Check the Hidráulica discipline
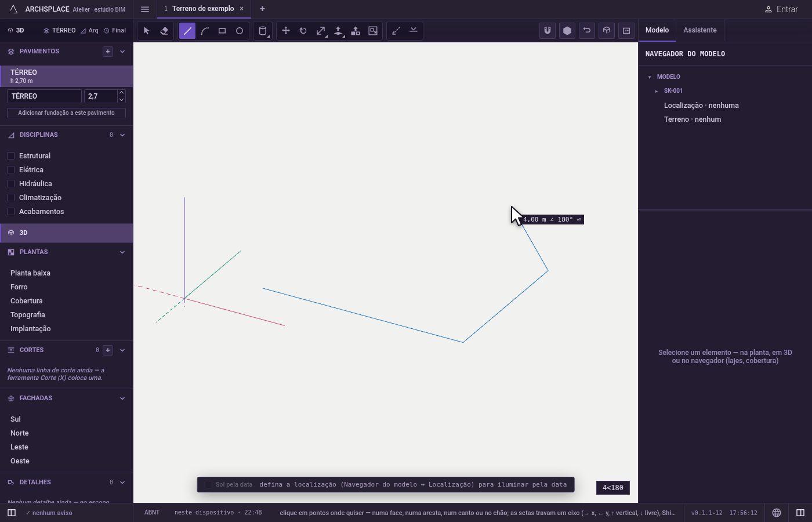Screen dimensions: 812x522 [10, 184]
